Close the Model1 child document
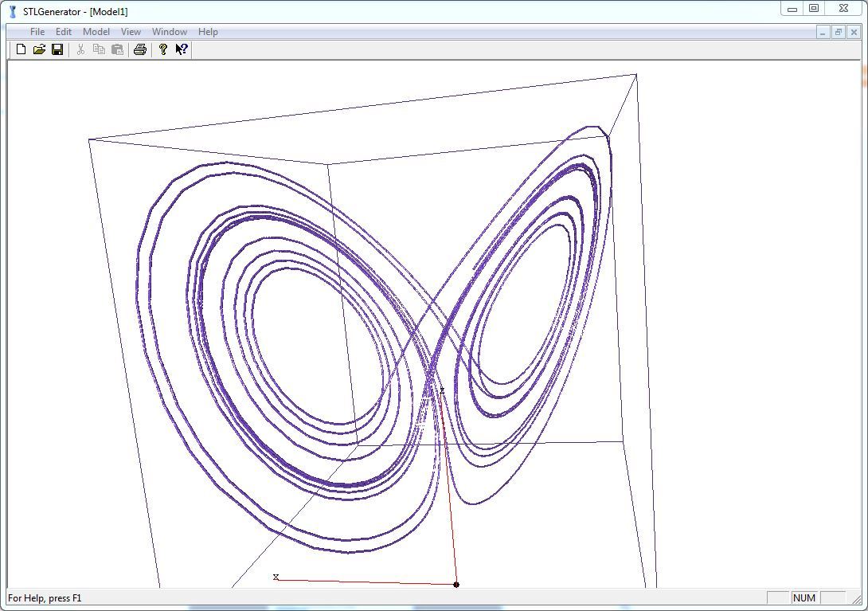The image size is (868, 611). point(854,33)
